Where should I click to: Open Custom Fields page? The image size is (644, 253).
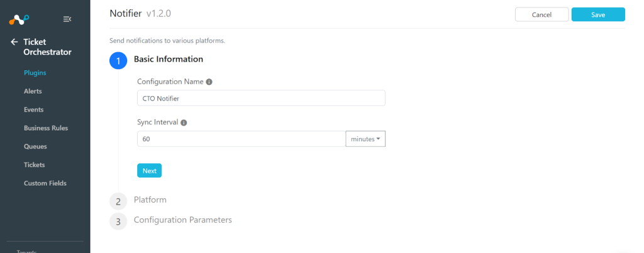coord(45,183)
